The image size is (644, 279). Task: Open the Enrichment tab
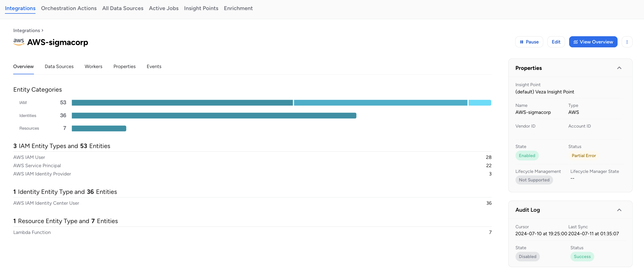pos(238,8)
